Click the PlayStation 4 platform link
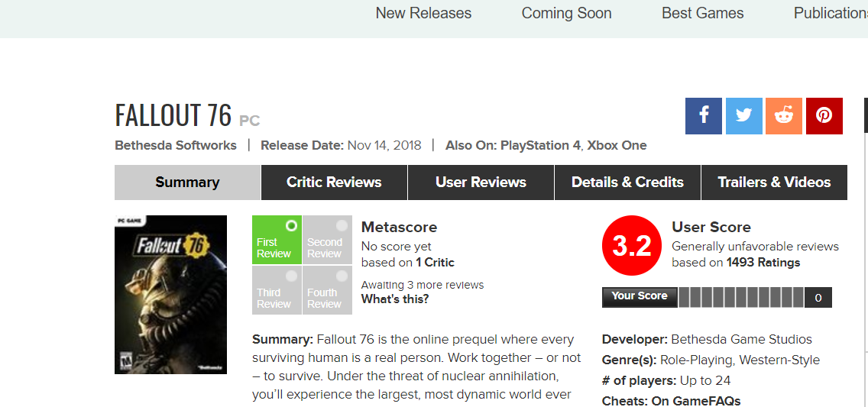The width and height of the screenshot is (868, 407). point(540,145)
